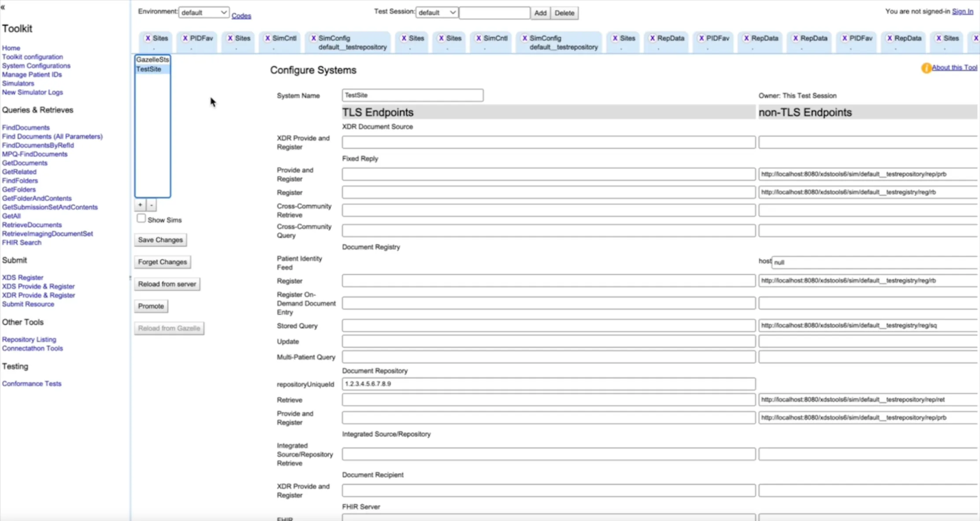This screenshot has width=980, height=521.
Task: Open the Environment dropdown
Action: (x=204, y=12)
